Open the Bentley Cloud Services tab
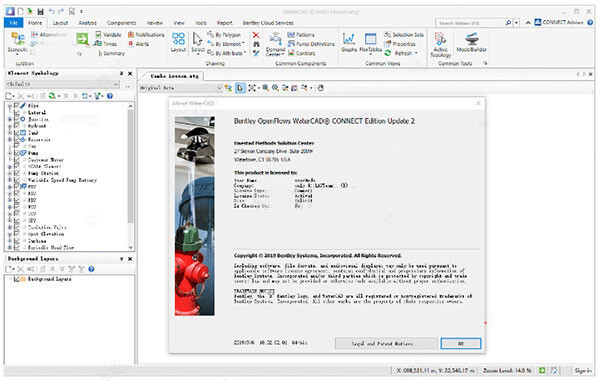 (x=268, y=23)
